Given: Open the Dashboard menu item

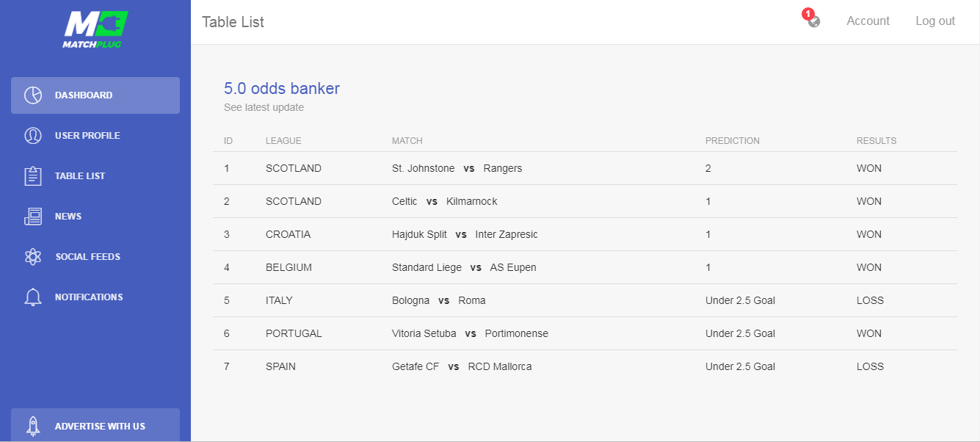Looking at the screenshot, I should pos(84,95).
